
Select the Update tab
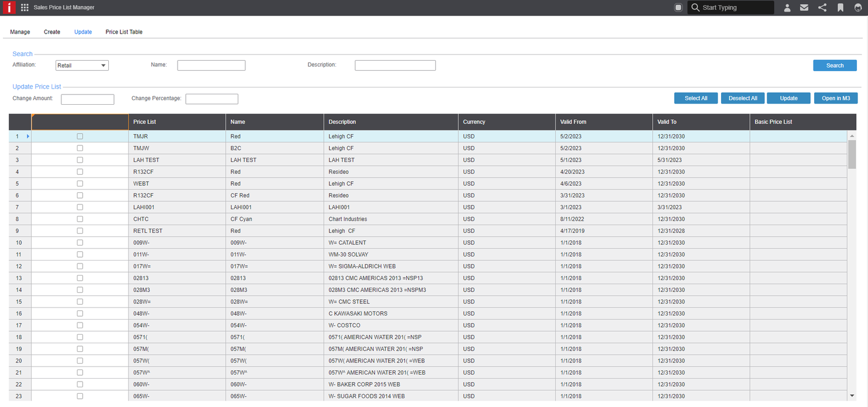coord(83,32)
